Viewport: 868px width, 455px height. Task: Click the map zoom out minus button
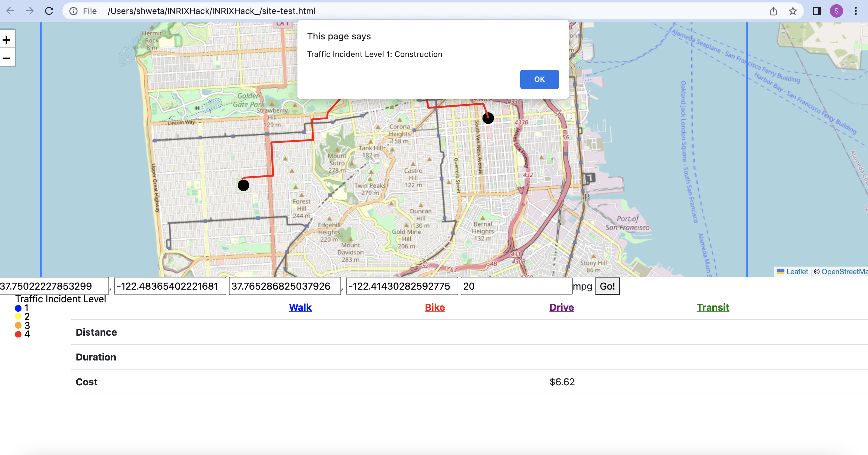[x=6, y=58]
